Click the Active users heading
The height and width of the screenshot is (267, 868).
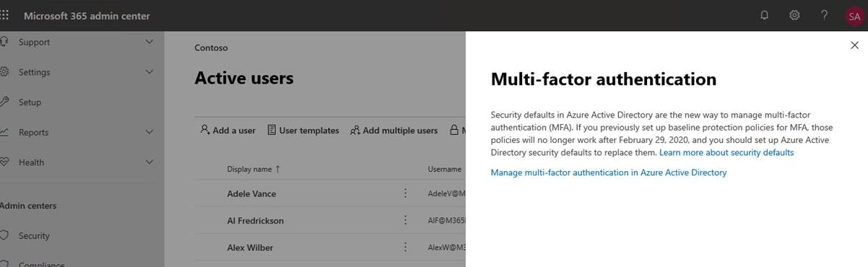[x=244, y=78]
